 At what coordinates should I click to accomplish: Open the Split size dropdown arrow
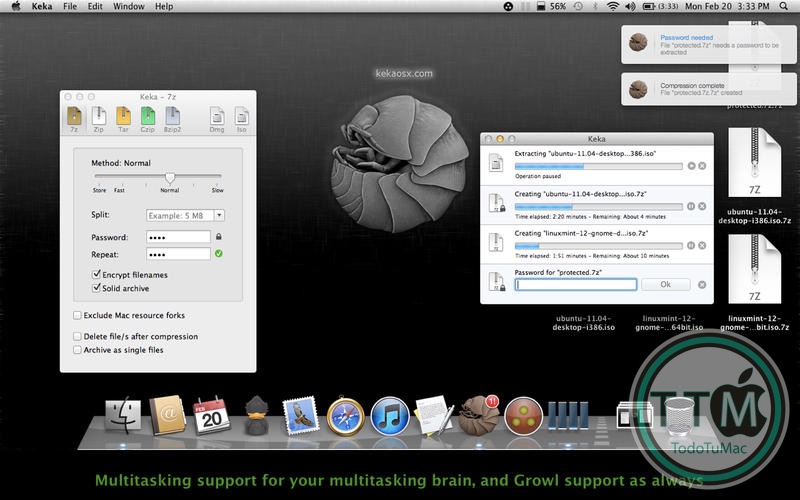219,215
